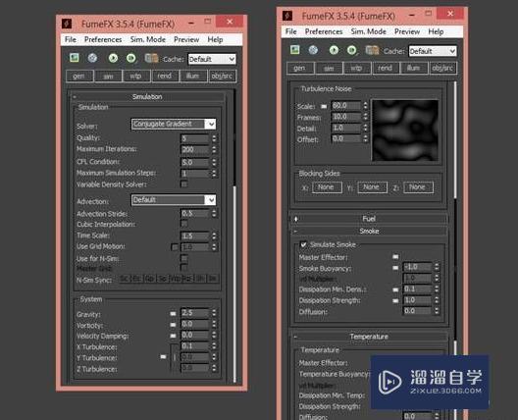The height and width of the screenshot is (420, 518).
Task: Open Preferences menu in left FumeFX window
Action: coord(103,39)
